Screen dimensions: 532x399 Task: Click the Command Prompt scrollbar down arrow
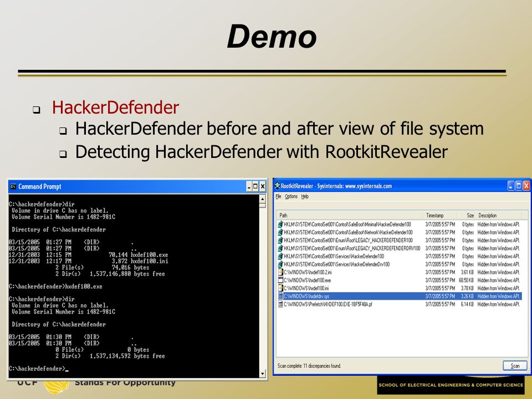262,374
